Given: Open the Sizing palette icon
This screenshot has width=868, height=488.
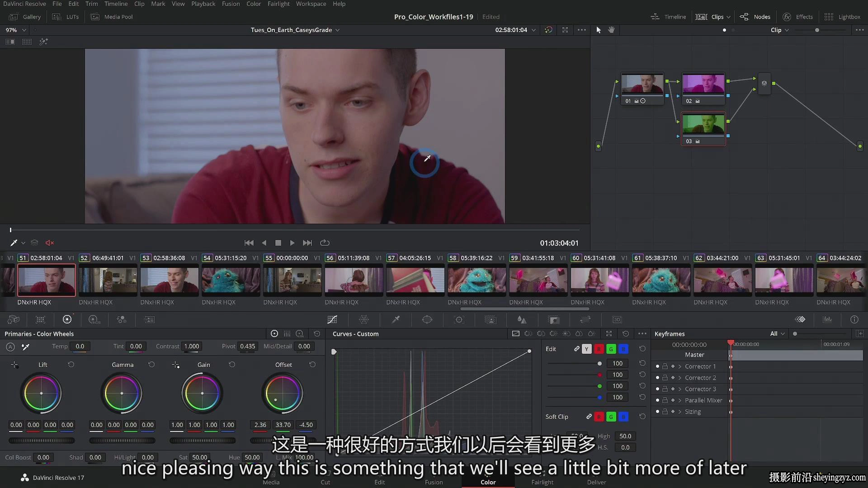Looking at the screenshot, I should 585,319.
